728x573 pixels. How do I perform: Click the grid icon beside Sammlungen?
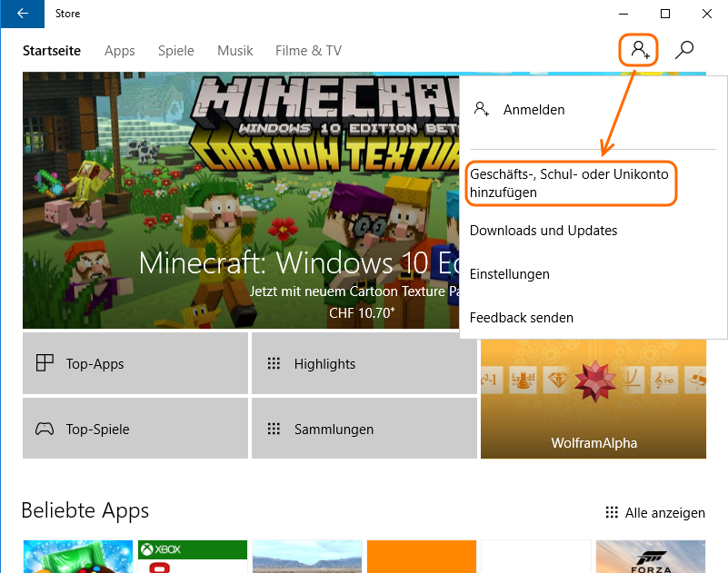point(274,429)
